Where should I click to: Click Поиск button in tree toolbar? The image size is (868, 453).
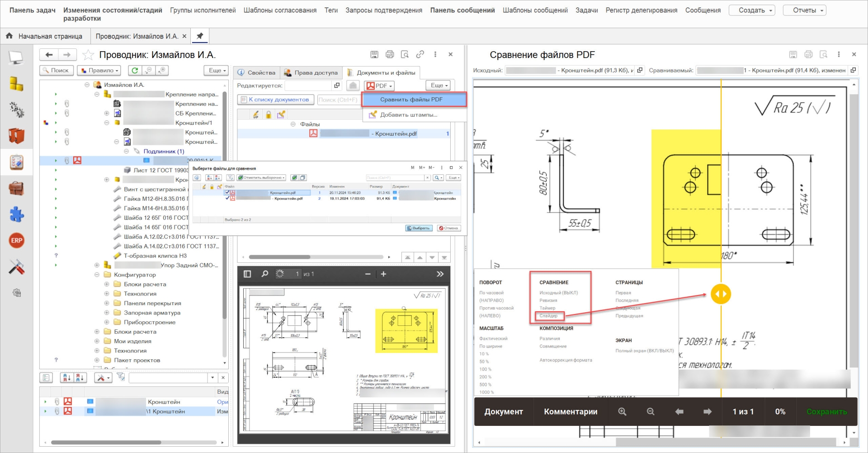pos(57,71)
